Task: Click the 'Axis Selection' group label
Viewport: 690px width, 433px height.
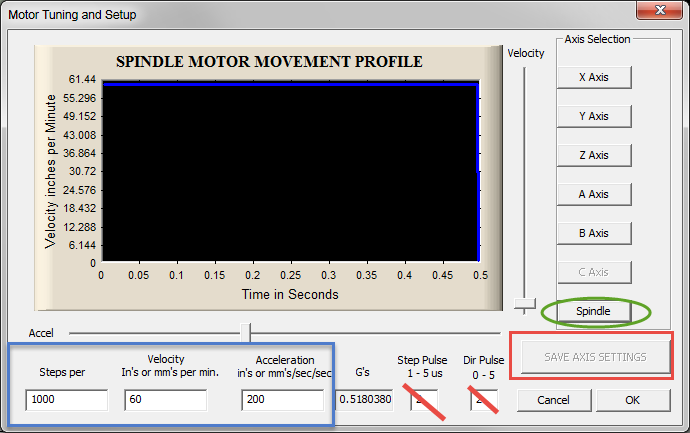Action: point(597,40)
